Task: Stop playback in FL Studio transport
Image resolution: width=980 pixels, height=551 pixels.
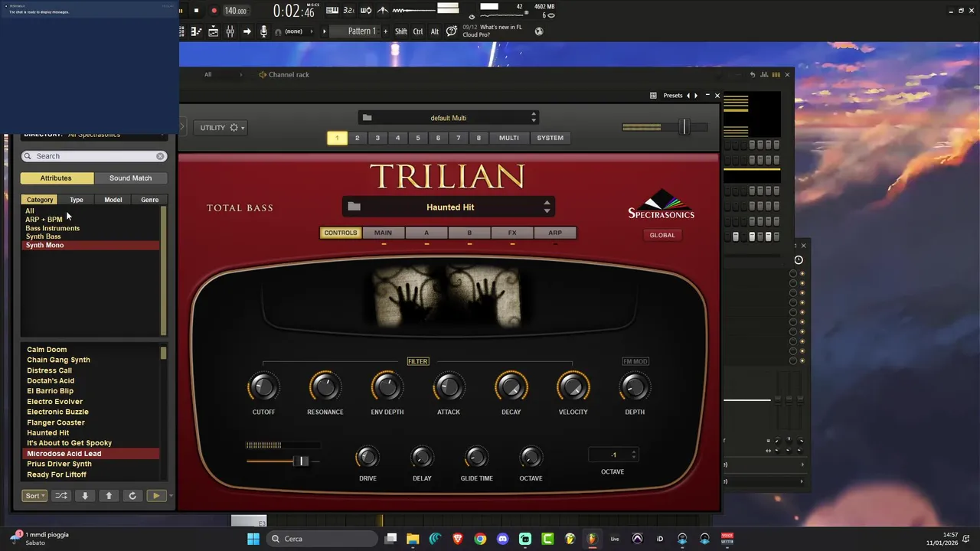Action: coord(196,11)
